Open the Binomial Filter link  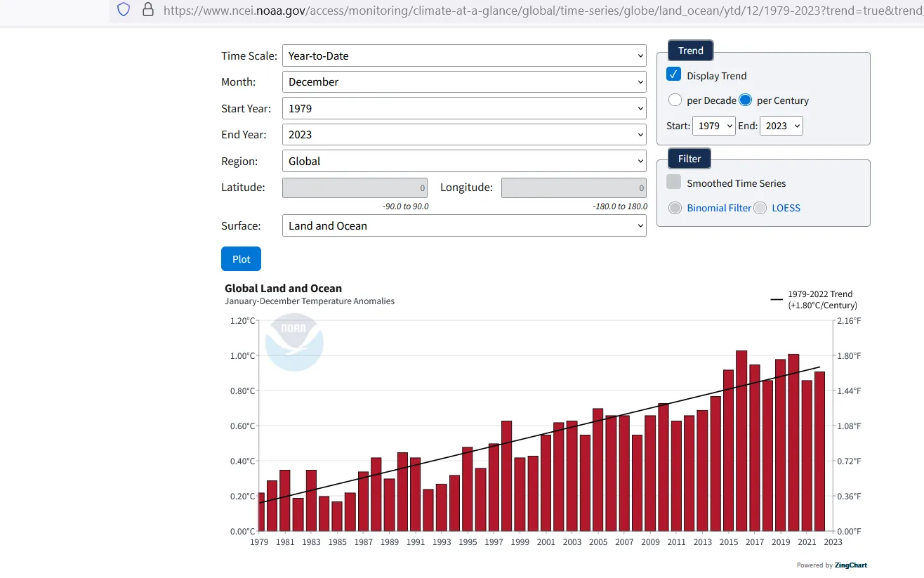coord(718,208)
